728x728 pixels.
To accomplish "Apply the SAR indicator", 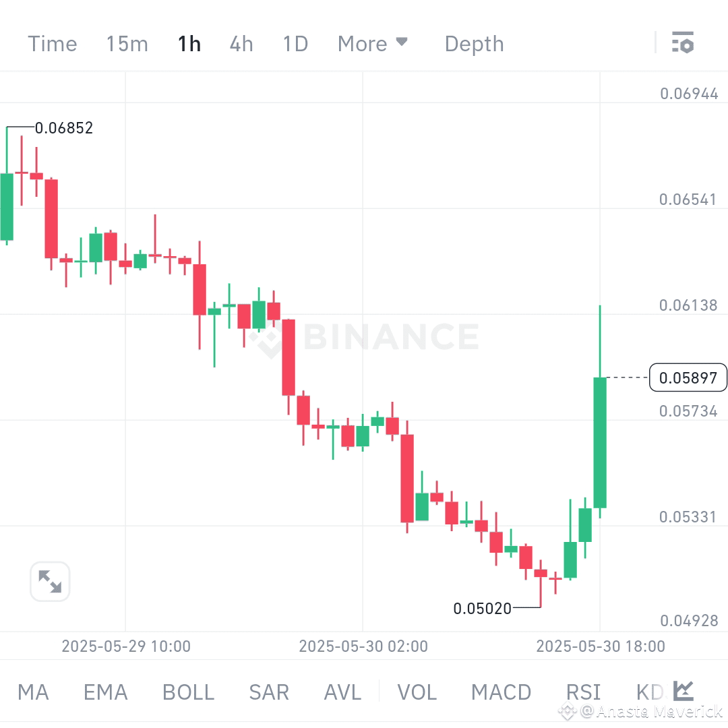I will point(268,692).
